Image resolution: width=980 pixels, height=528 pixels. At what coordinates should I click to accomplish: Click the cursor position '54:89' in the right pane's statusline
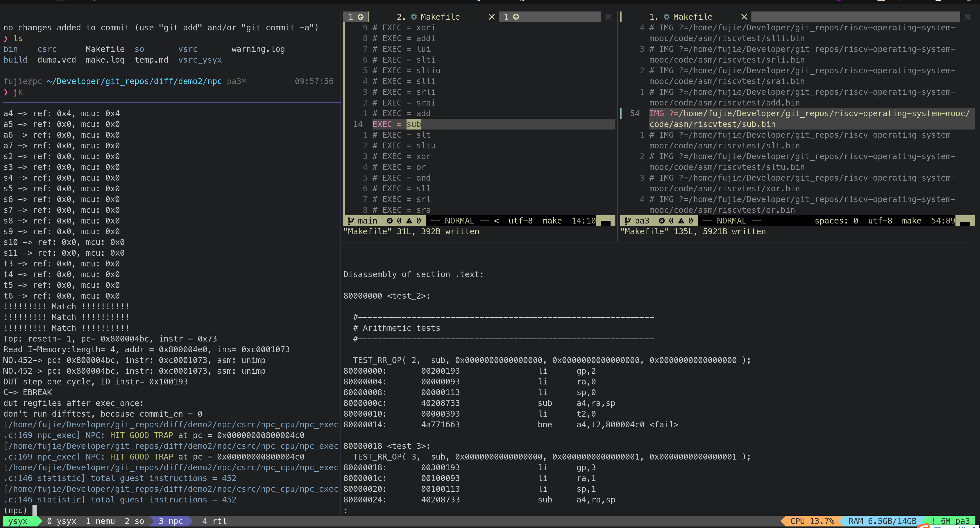(943, 220)
